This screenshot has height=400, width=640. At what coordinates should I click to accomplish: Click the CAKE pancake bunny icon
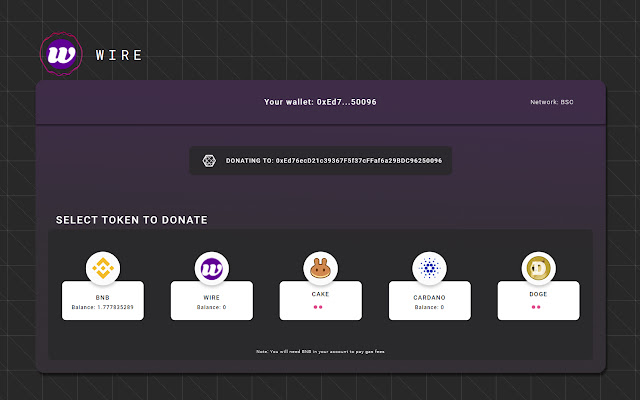pyautogui.click(x=320, y=268)
